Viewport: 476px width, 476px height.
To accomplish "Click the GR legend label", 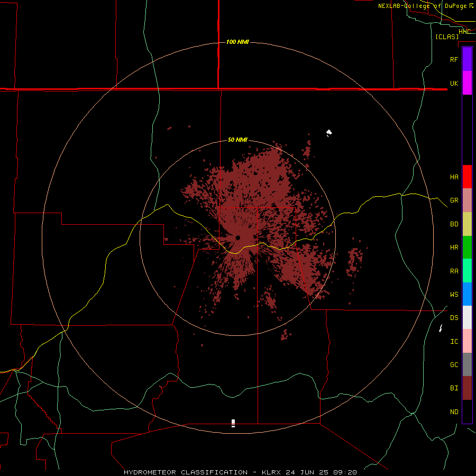I will (x=454, y=200).
